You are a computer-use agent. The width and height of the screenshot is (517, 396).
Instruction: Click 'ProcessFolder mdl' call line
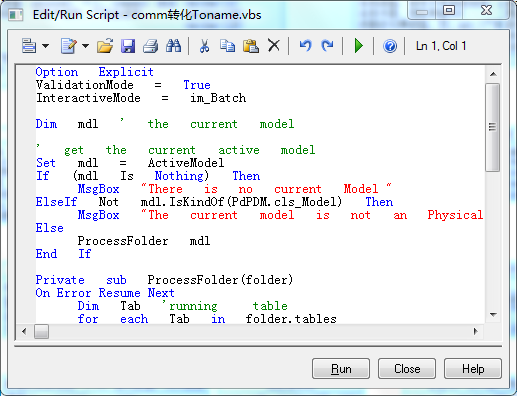click(x=144, y=241)
